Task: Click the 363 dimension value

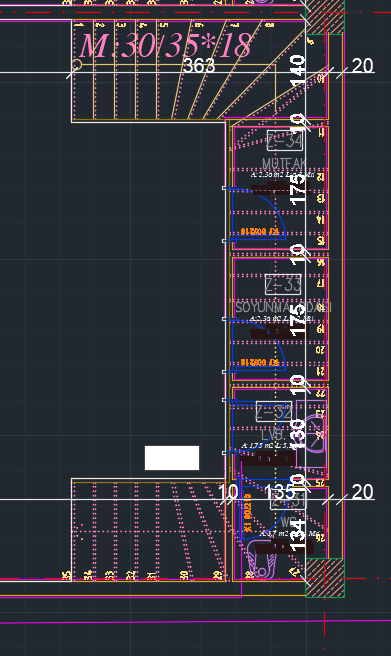Action: pos(199,66)
